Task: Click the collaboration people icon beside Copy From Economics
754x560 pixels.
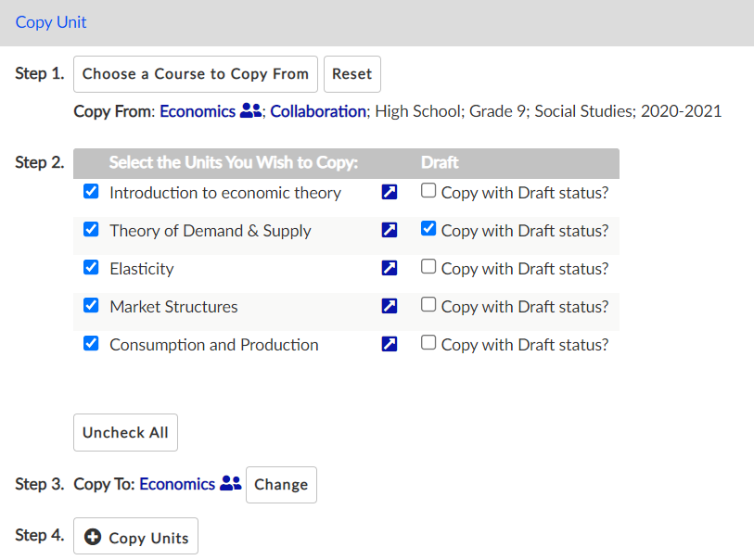Action: [250, 110]
